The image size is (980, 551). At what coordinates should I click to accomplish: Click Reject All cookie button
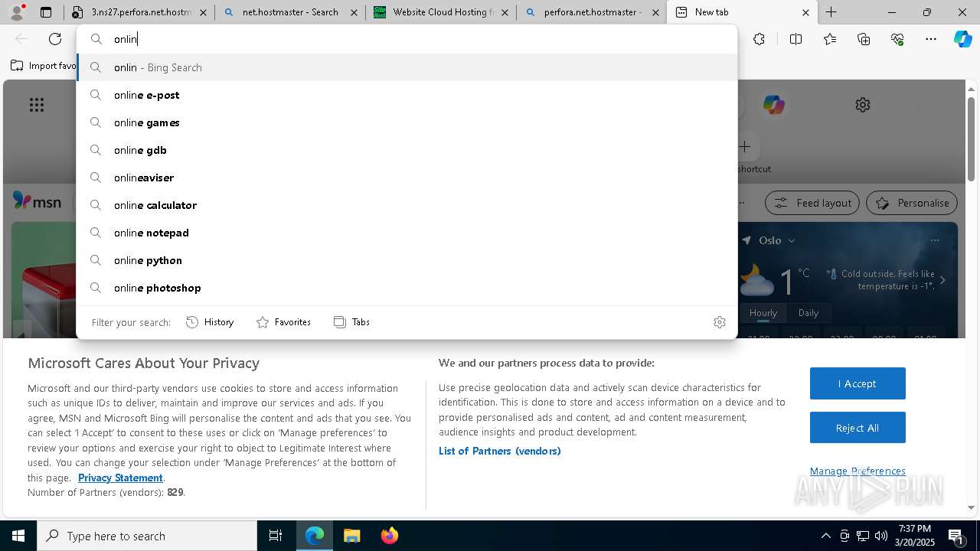857,428
